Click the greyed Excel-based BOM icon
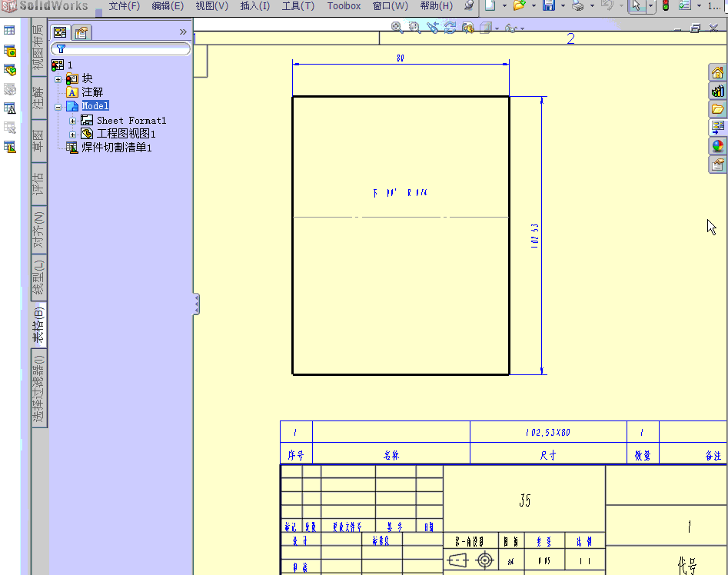 tap(10, 89)
